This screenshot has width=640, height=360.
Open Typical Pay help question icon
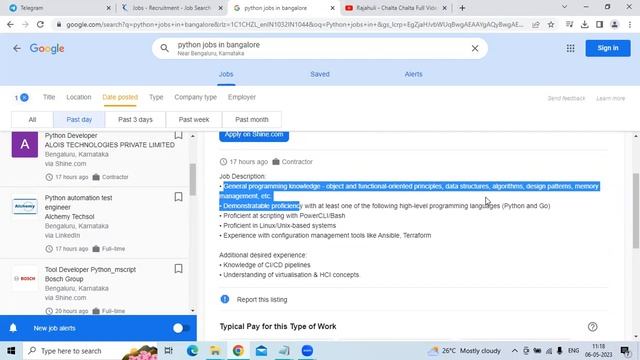[593, 327]
